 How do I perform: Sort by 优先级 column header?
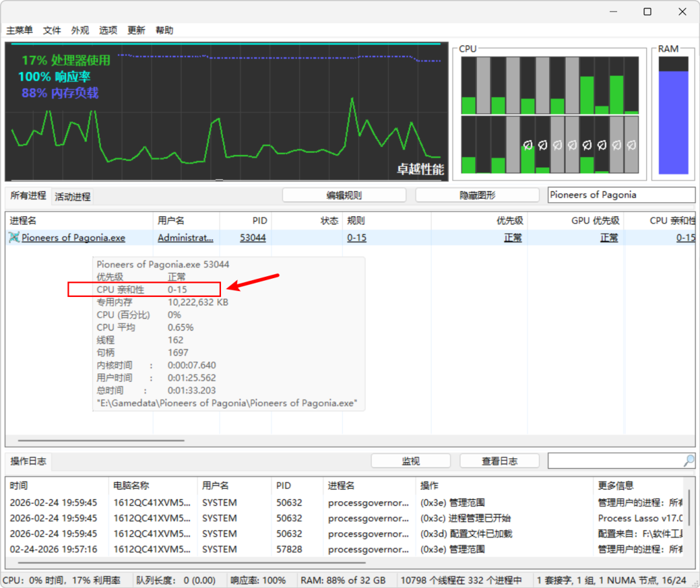pos(479,220)
